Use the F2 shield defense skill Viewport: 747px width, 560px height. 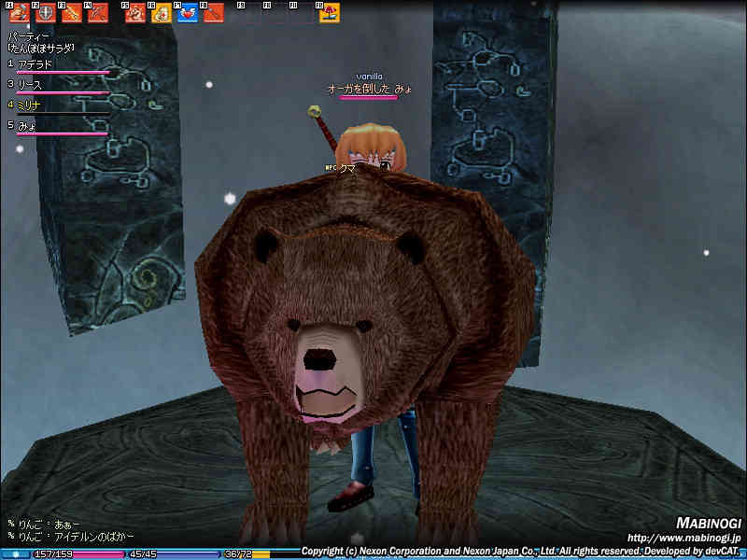tap(46, 13)
